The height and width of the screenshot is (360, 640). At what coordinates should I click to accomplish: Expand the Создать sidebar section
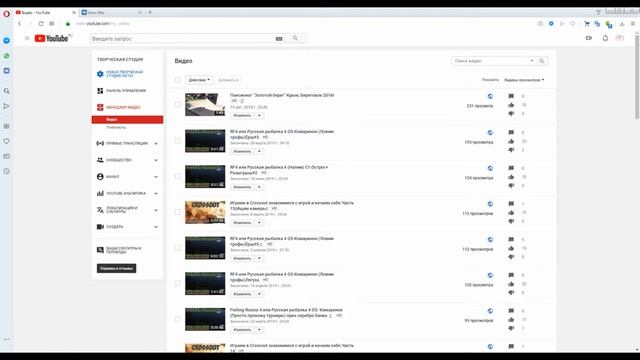click(x=156, y=227)
